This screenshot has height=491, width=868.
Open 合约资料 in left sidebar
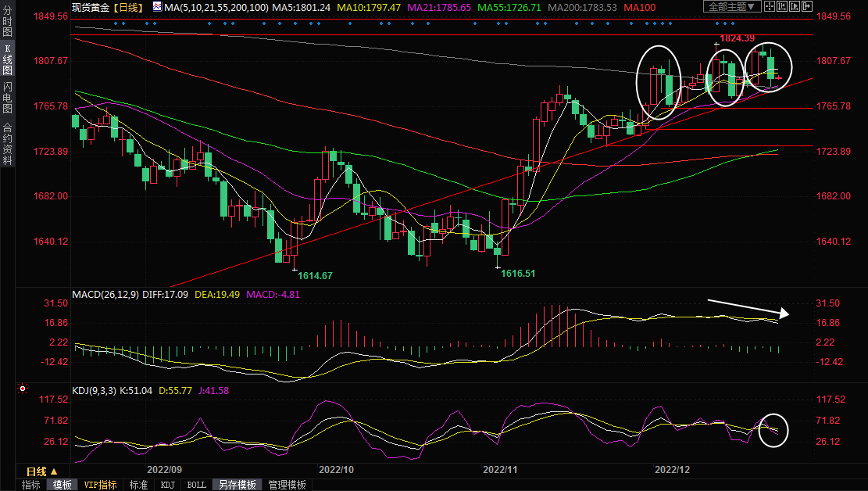pyautogui.click(x=7, y=144)
